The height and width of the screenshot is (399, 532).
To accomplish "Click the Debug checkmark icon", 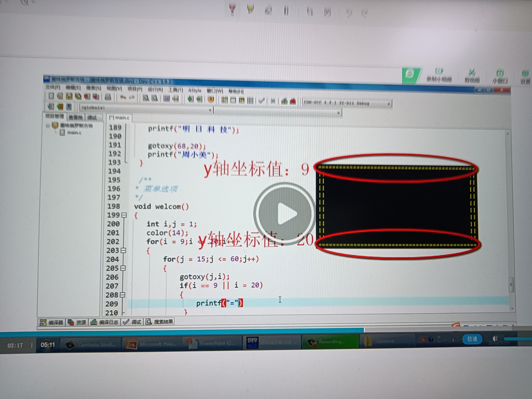I will pos(261,101).
